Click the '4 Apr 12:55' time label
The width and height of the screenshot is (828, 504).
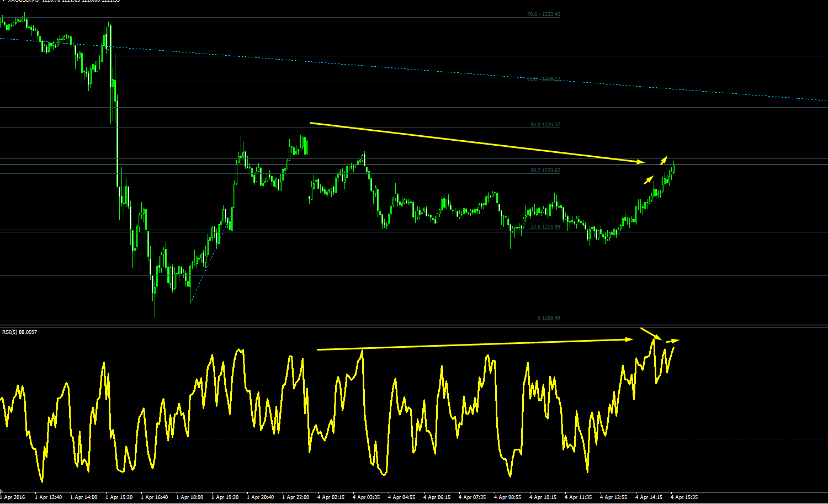coord(613,497)
